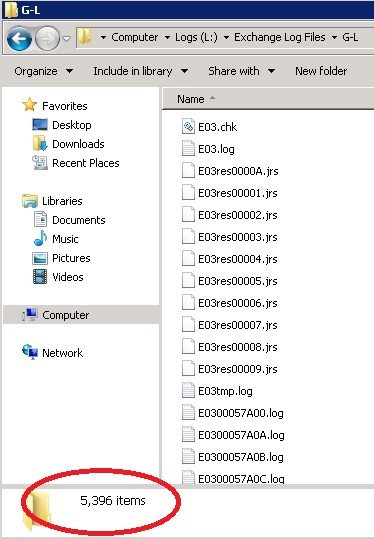Image resolution: width=374 pixels, height=539 pixels.
Task: Click the E03res00002.jrs file icon
Action: [188, 214]
